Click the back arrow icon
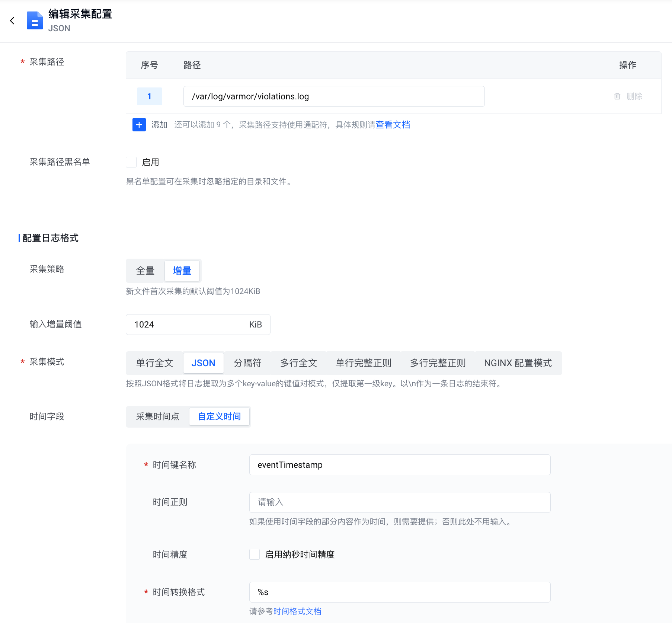Viewport: 672px width, 623px height. click(x=12, y=21)
